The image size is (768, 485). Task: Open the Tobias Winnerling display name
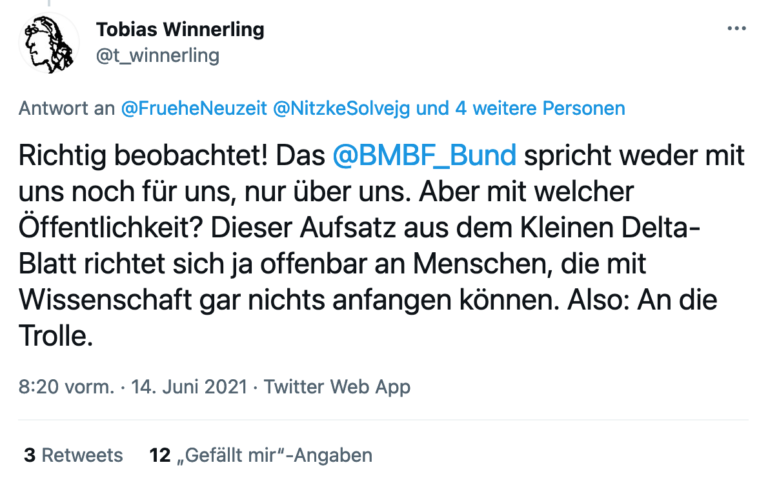click(180, 30)
